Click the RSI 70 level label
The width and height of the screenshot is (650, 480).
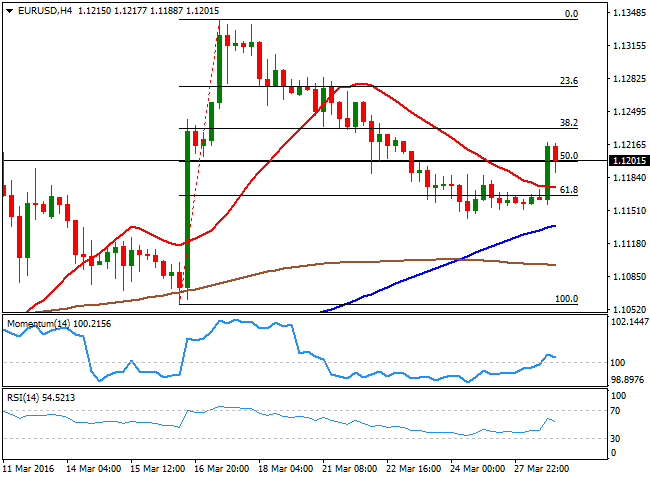[x=615, y=411]
